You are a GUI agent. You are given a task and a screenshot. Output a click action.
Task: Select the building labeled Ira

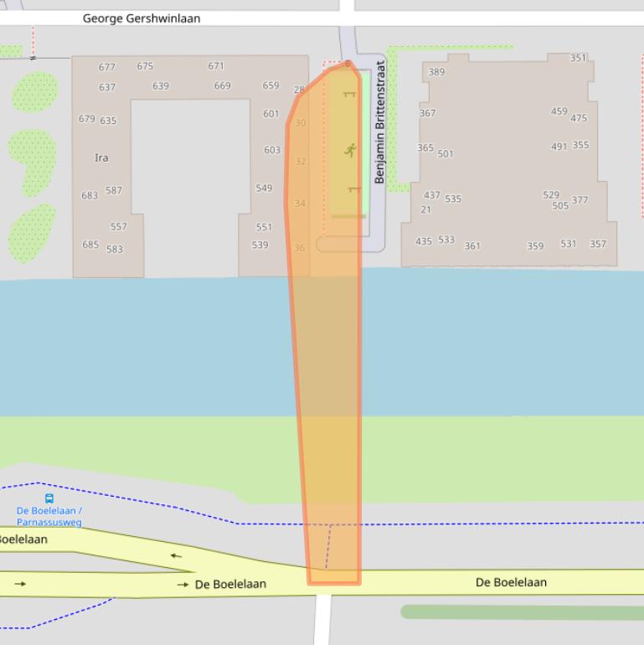pos(101,157)
